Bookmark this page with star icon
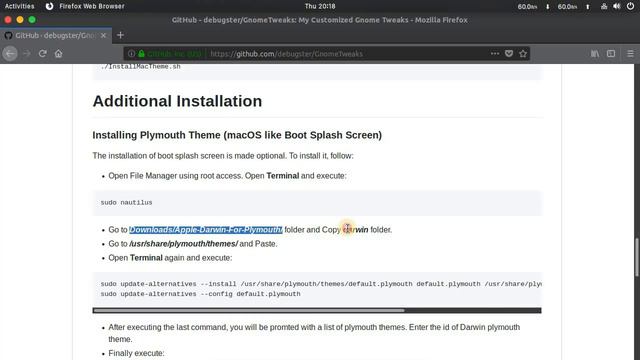Image resolution: width=640 pixels, height=360 pixels. click(x=523, y=53)
